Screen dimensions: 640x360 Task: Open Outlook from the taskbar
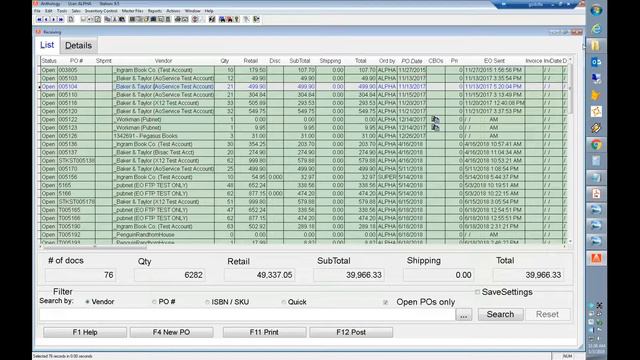tap(596, 62)
